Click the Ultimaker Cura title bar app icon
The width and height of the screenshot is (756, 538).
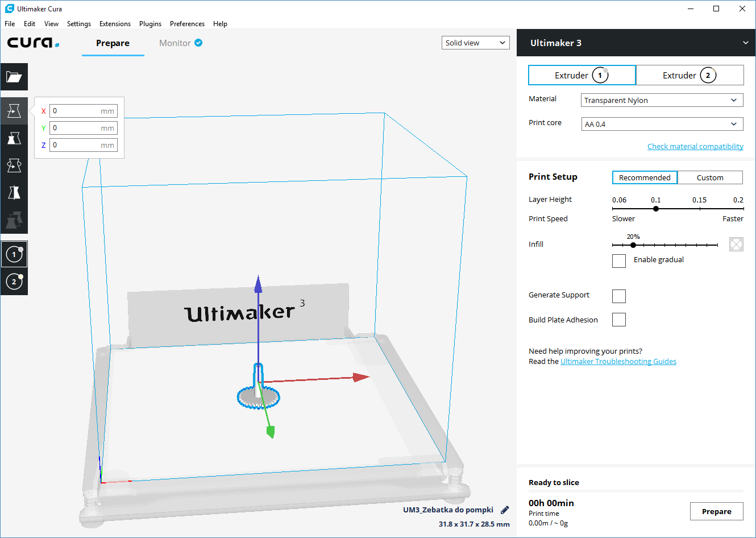click(9, 9)
